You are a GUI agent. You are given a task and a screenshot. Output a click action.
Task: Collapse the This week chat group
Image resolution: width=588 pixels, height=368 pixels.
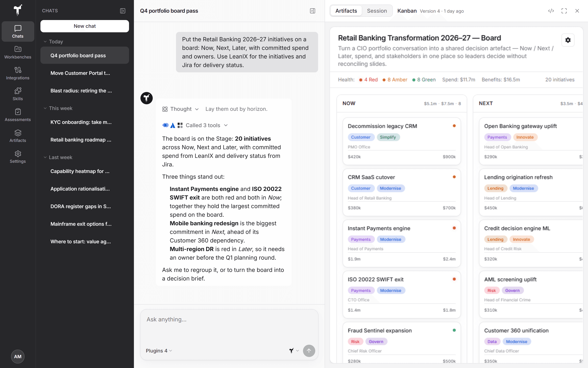[58, 108]
